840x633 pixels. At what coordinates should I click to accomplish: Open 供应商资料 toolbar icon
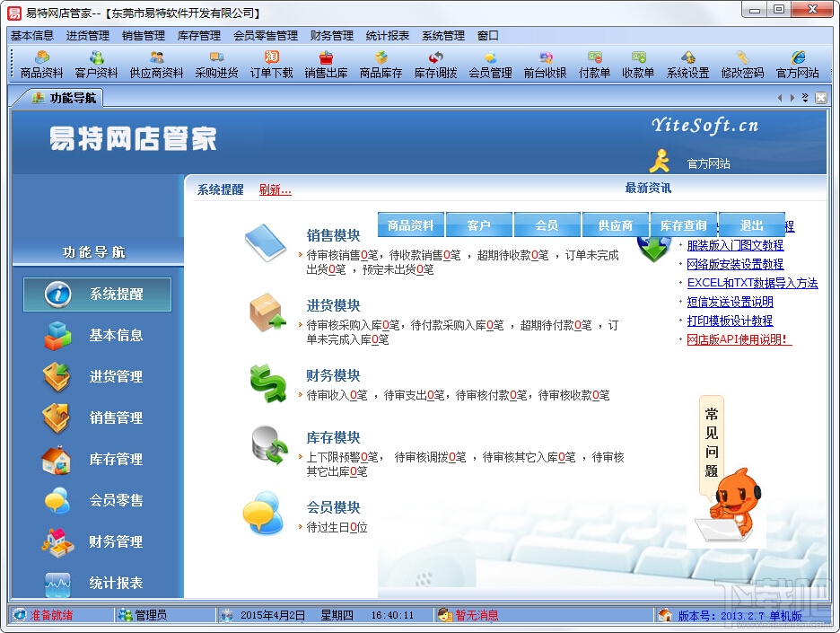click(x=156, y=65)
